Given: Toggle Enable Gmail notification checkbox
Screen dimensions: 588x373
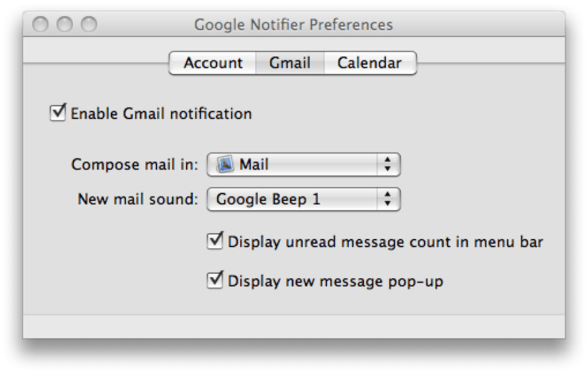Looking at the screenshot, I should (58, 113).
